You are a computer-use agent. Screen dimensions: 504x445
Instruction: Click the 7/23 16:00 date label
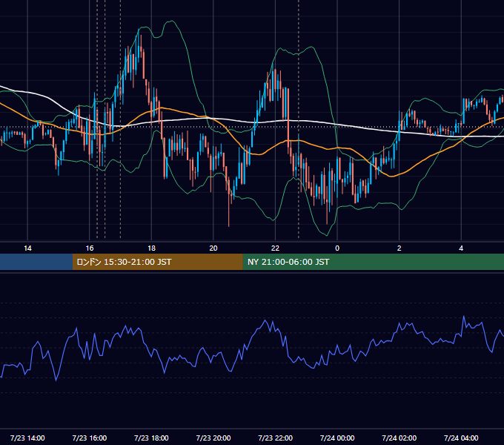(x=90, y=438)
